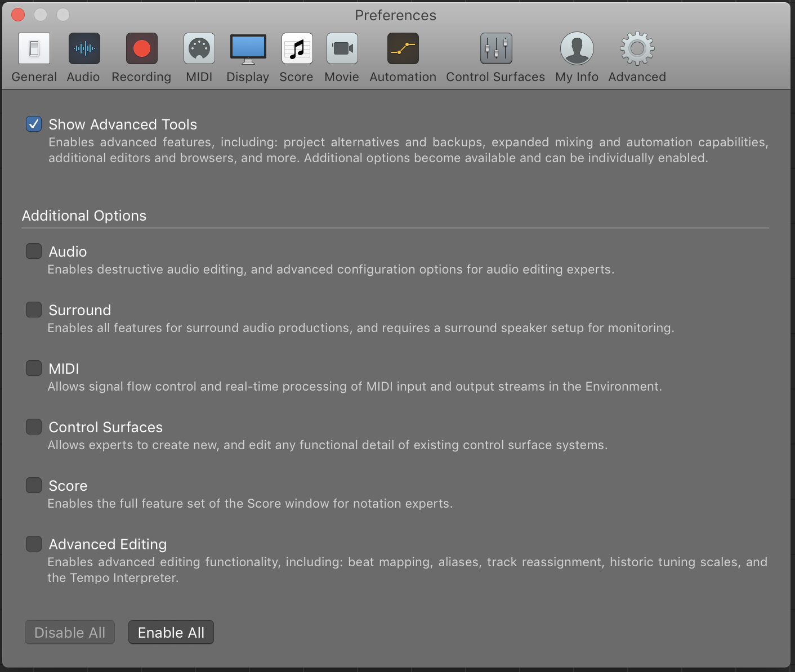Click the Enable All button

[171, 632]
